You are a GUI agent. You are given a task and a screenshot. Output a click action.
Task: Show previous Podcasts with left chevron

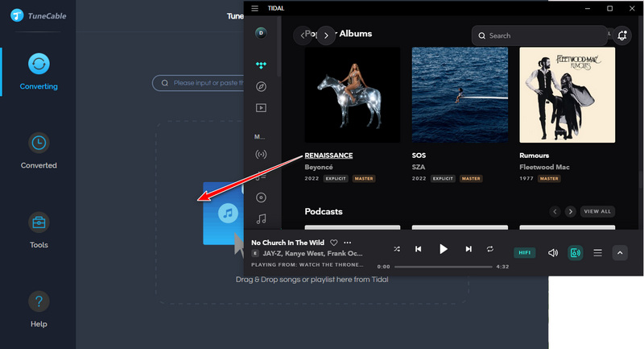[x=555, y=211]
